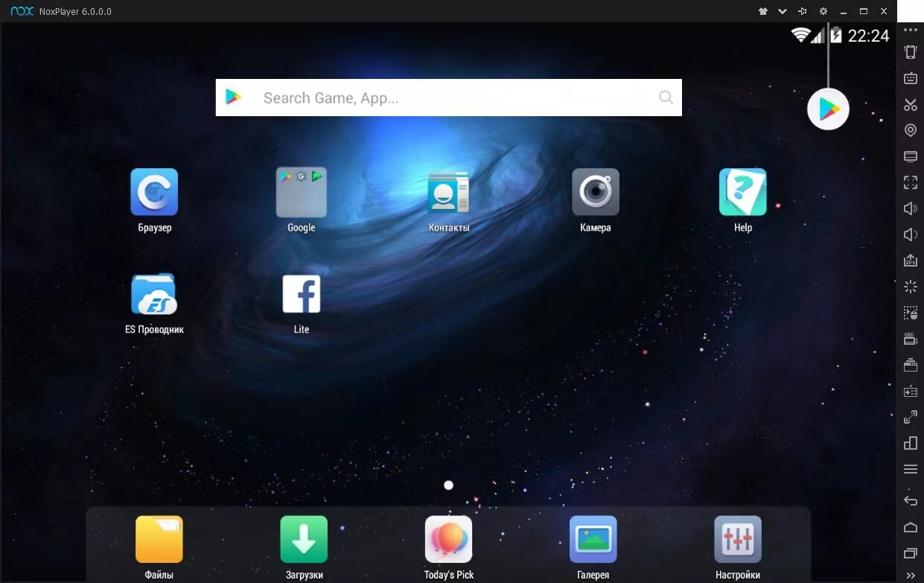Click the 22:24 clock

point(868,36)
